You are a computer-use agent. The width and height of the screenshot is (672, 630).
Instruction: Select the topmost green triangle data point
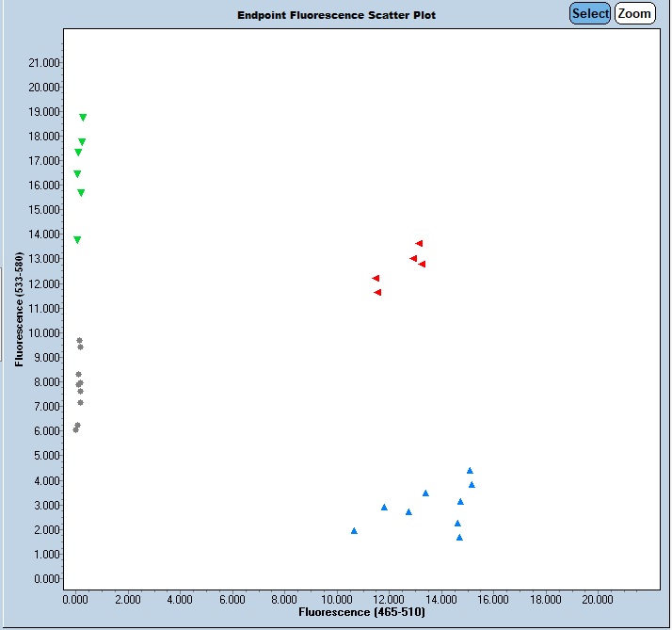pos(83,118)
